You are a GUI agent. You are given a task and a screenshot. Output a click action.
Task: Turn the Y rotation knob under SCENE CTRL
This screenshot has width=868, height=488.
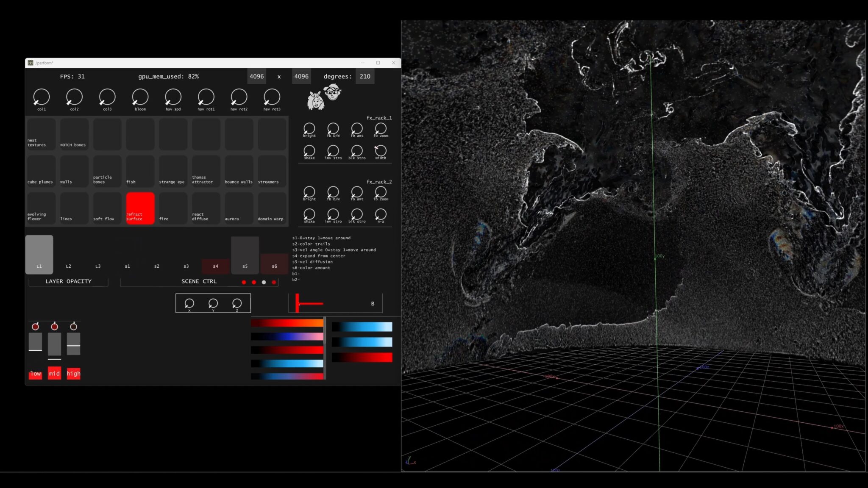212,303
